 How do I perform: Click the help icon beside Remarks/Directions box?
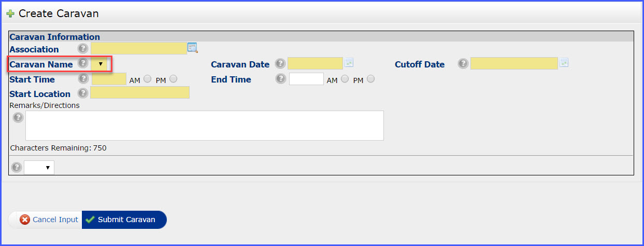pos(18,118)
